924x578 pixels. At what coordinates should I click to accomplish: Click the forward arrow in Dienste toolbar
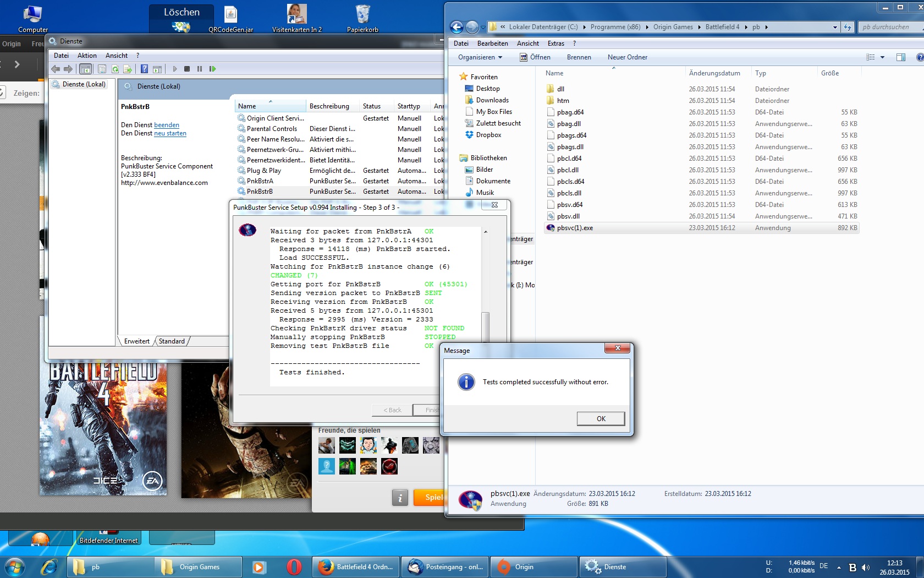click(x=68, y=69)
